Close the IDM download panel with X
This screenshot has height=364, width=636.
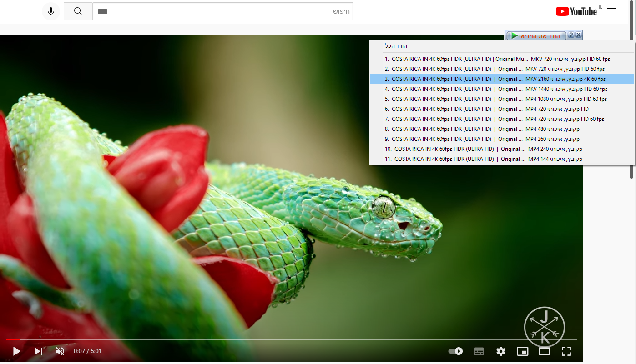coord(578,35)
